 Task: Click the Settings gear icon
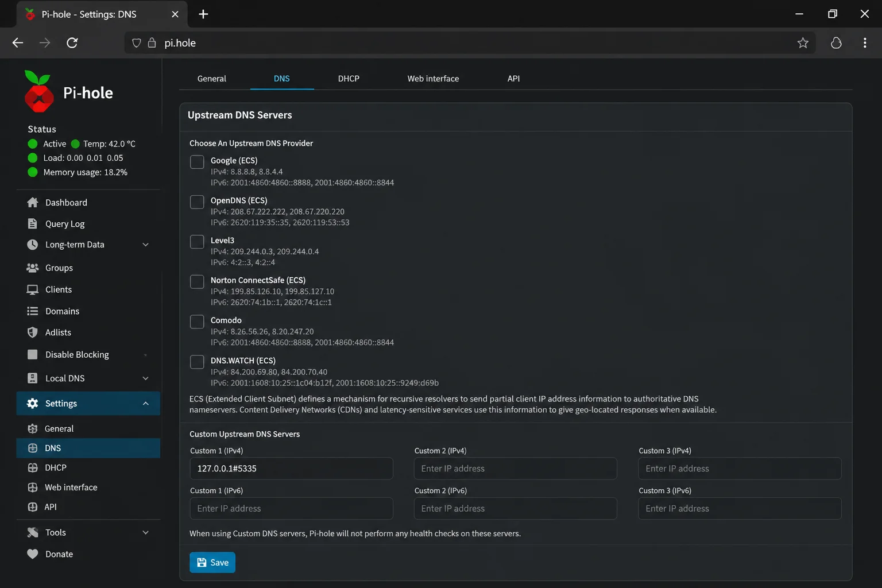pos(33,403)
